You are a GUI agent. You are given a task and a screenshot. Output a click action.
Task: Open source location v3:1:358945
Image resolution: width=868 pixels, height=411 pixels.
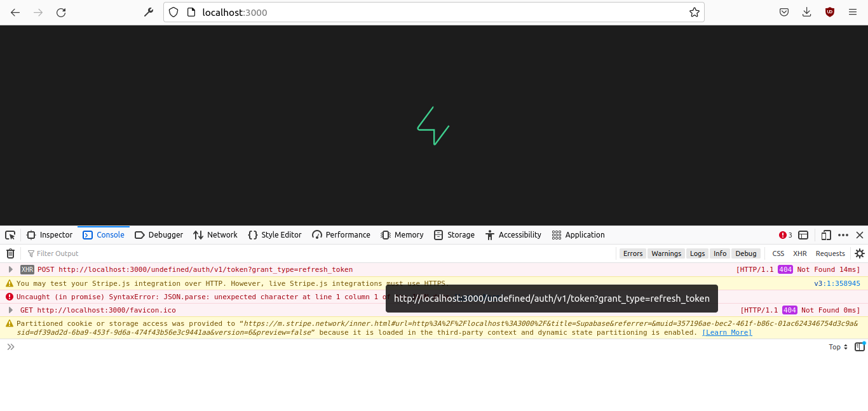(x=837, y=284)
